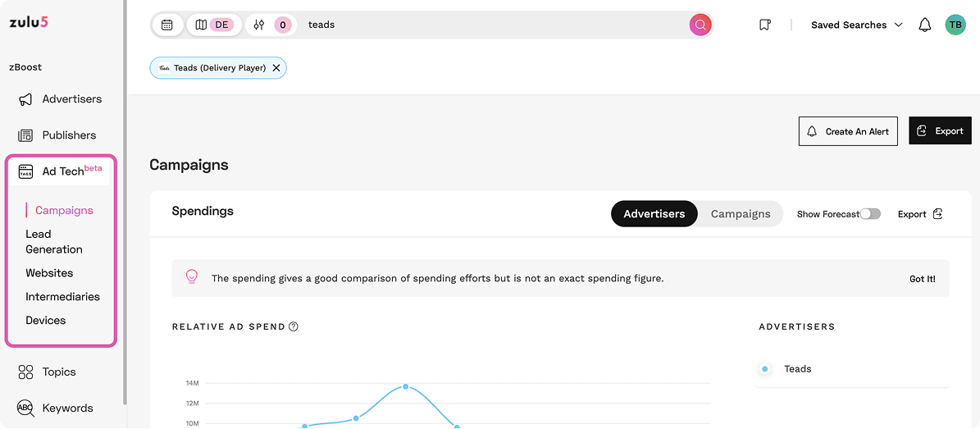
Task: Click into the search field containing teads
Action: pyautogui.click(x=492, y=25)
